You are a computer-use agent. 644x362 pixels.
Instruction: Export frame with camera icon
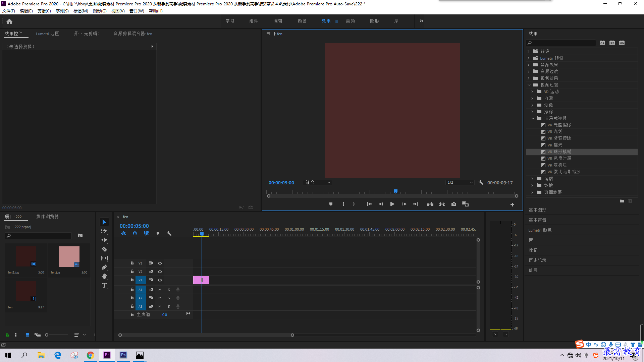tap(454, 204)
